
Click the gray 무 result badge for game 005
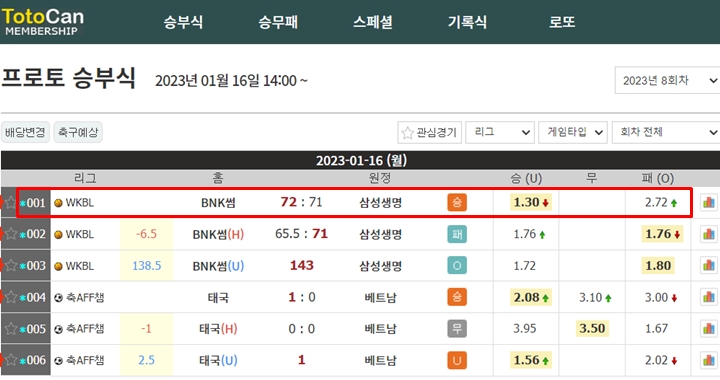click(x=457, y=329)
